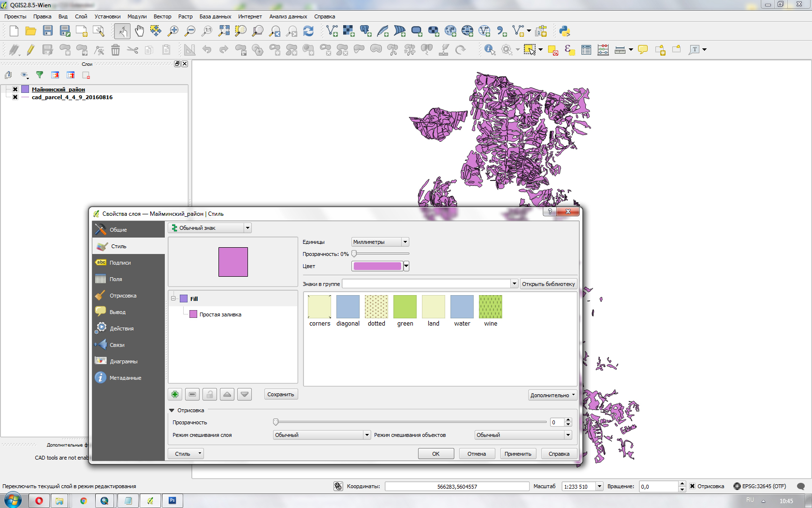
Task: Switch to the Поля tab
Action: point(129,279)
